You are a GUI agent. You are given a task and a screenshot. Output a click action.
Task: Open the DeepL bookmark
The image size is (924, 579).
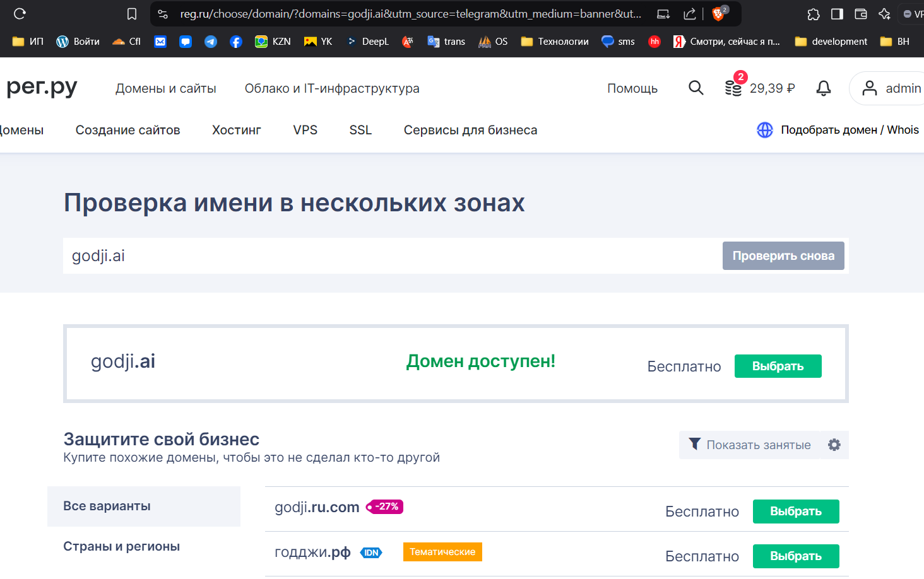tap(367, 42)
